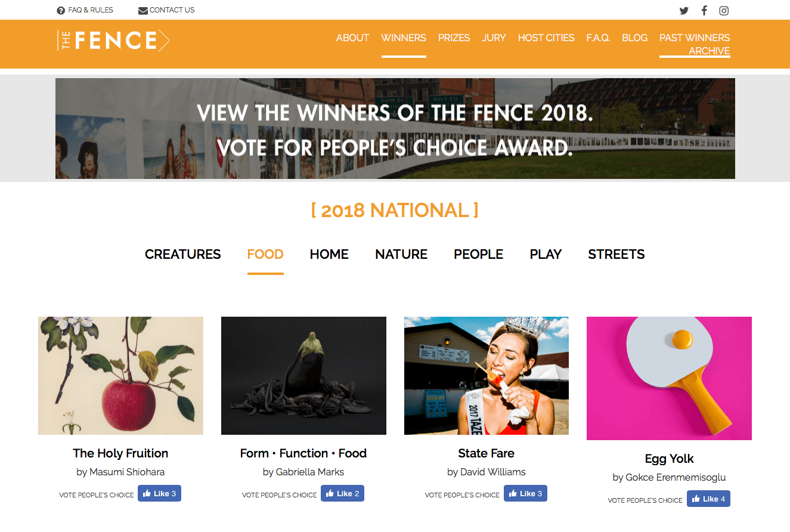Click the FAQ & Rules question mark icon
Screen dimensions: 790x532
[61, 10]
